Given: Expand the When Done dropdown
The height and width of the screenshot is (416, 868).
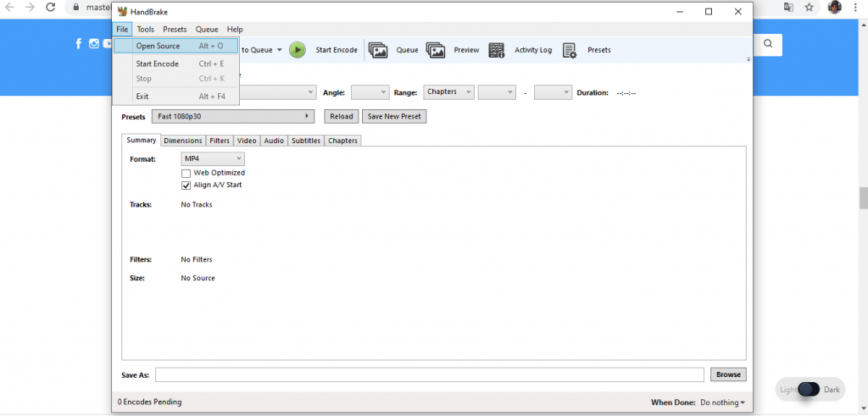Looking at the screenshot, I should point(722,402).
